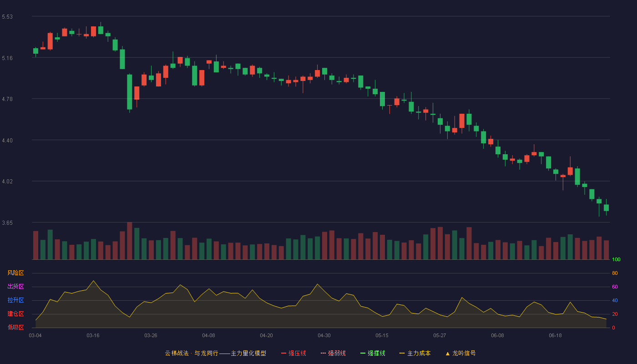Image resolution: width=637 pixels, height=364 pixels.
Task: Click the 05-27 date label
Action: (440, 335)
